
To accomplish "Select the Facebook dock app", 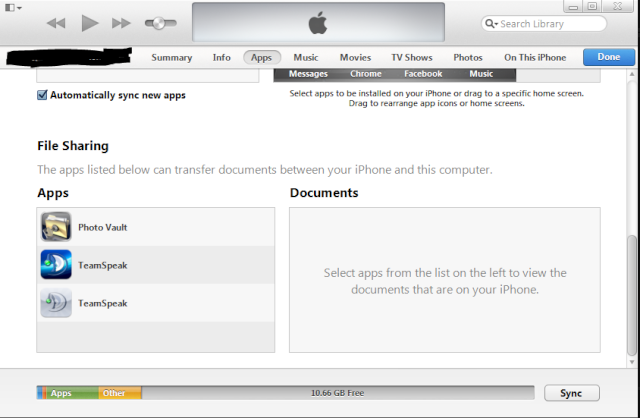I will coord(423,74).
